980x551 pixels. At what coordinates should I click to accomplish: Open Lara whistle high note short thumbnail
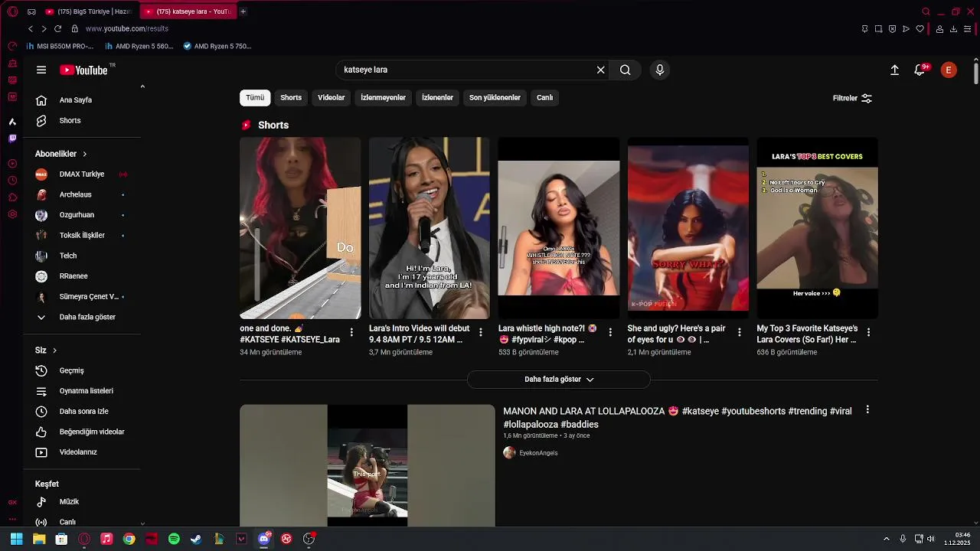[x=559, y=228]
